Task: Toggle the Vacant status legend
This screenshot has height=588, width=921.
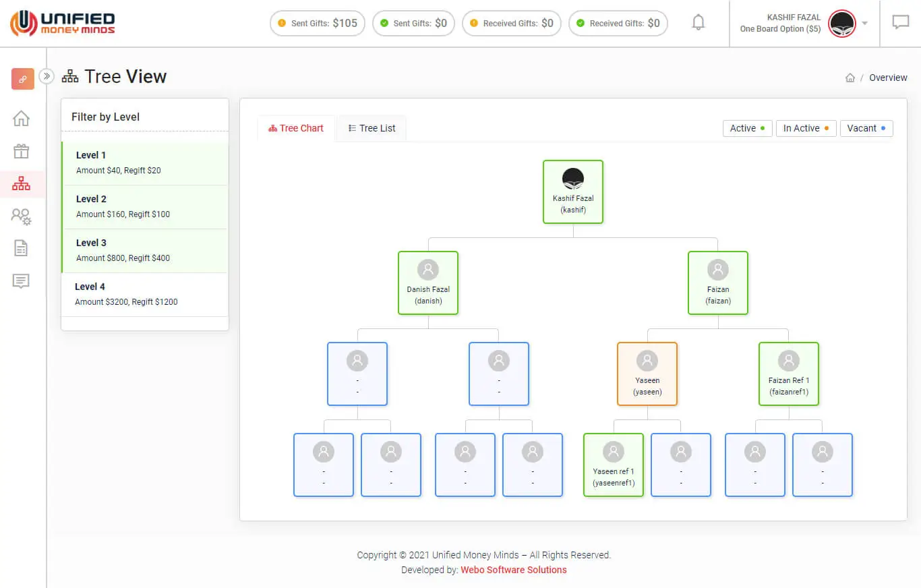Action: [866, 128]
